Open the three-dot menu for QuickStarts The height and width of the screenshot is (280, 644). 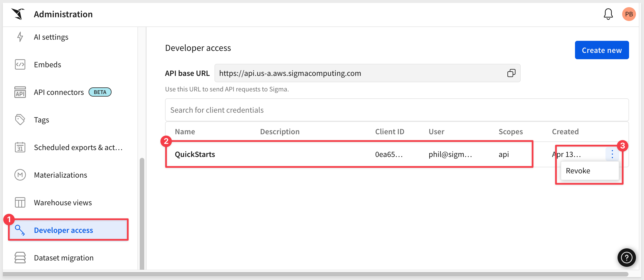[x=612, y=154]
